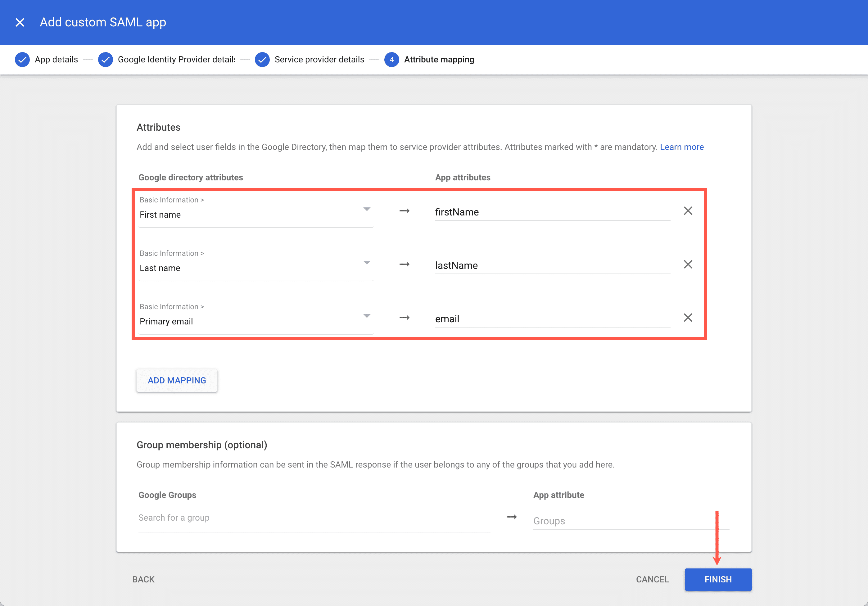
Task: Click CANCEL to discard changes
Action: tap(652, 579)
